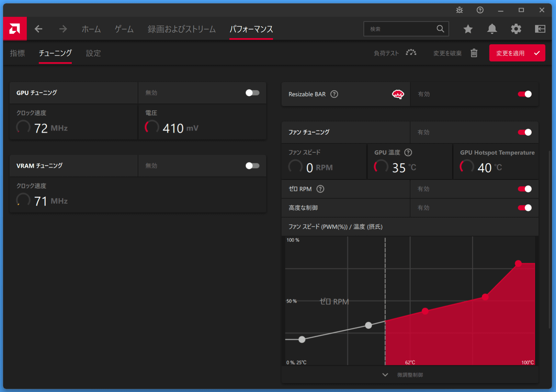The height and width of the screenshot is (392, 556).
Task: Toggle the sidebar panel icon
Action: (540, 29)
